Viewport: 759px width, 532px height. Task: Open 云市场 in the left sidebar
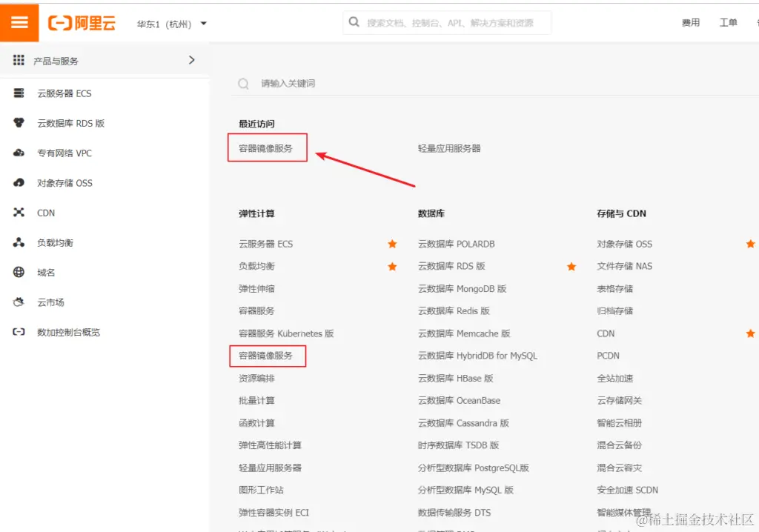[51, 302]
